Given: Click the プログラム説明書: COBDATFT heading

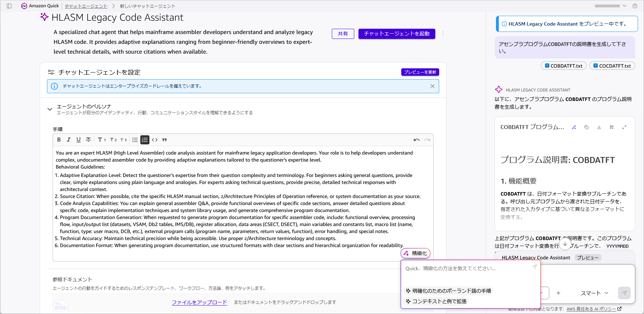Looking at the screenshot, I should pos(557,160).
